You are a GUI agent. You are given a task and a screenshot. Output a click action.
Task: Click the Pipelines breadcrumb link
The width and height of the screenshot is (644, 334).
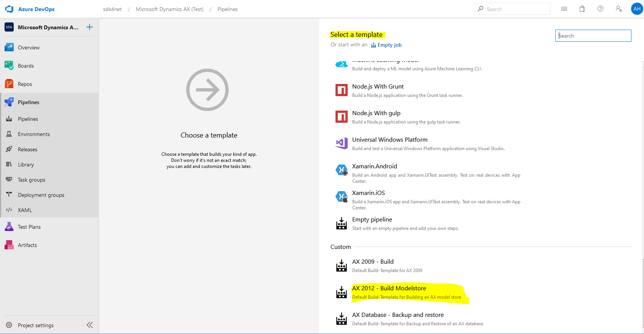coord(227,9)
